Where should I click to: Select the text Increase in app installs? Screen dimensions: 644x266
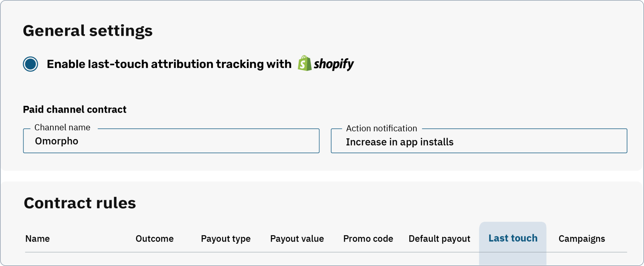tap(399, 142)
